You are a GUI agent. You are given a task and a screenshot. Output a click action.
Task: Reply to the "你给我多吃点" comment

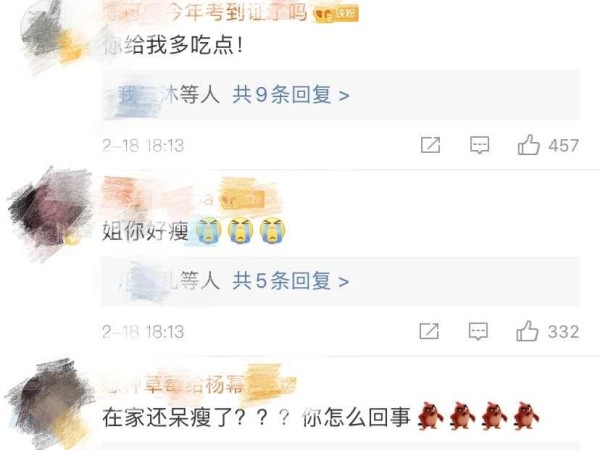(479, 145)
